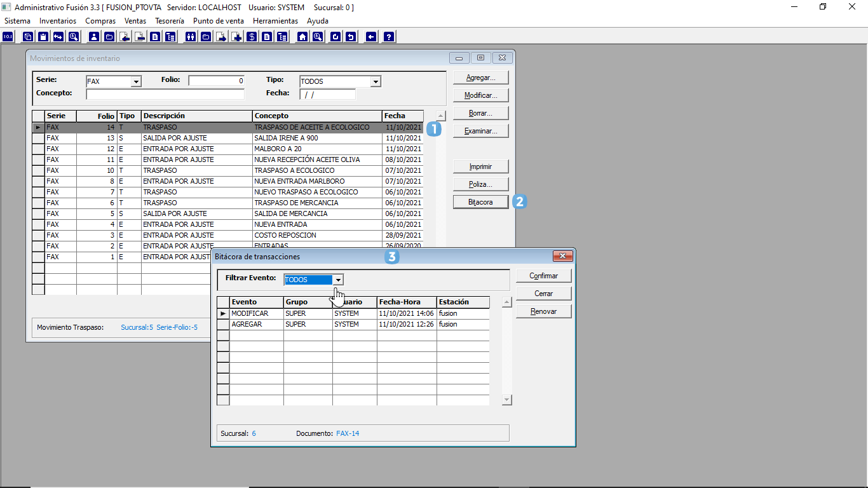
Task: Click the document with left arrow toolbar icon
Action: [125, 37]
